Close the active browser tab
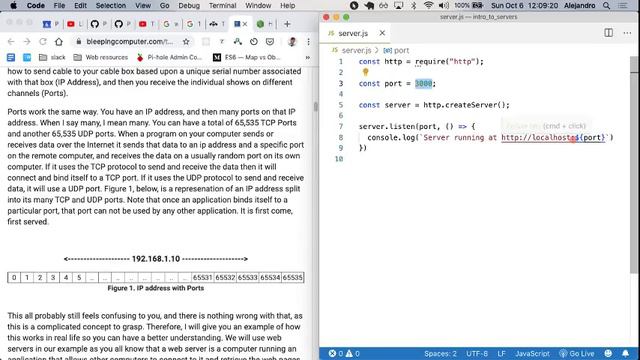 tap(245, 24)
